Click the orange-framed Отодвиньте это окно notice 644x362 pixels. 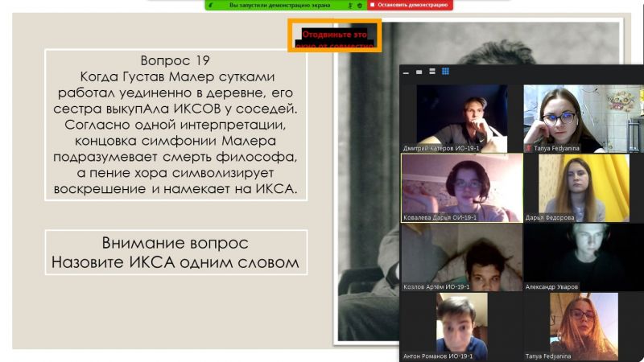click(334, 38)
